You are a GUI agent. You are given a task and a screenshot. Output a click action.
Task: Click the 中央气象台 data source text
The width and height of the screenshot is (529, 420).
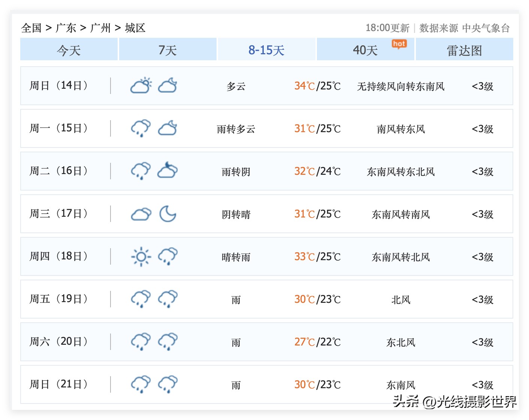[x=486, y=28]
